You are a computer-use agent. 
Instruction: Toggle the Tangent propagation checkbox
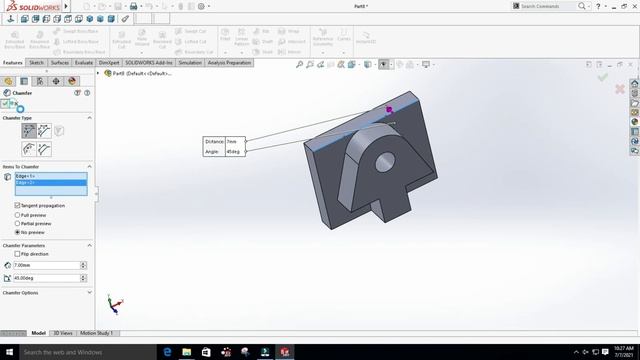tap(17, 205)
